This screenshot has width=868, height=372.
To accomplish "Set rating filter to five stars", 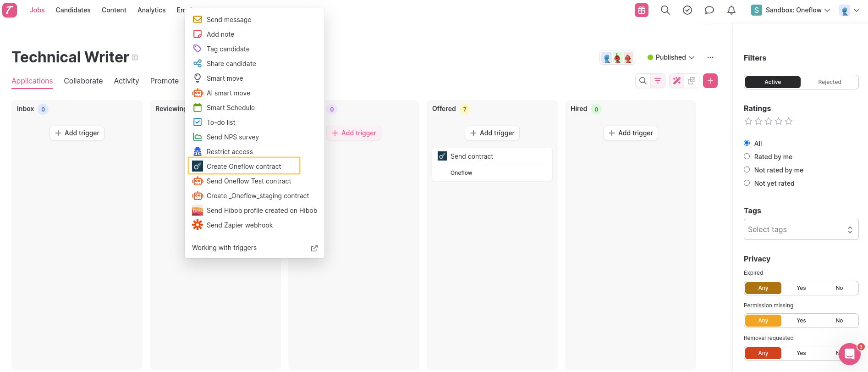I will click(789, 121).
